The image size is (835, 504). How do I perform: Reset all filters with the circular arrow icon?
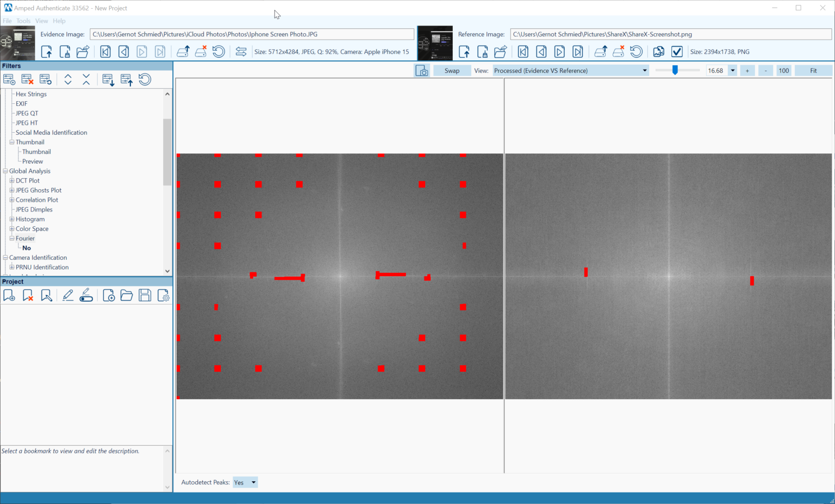click(145, 79)
